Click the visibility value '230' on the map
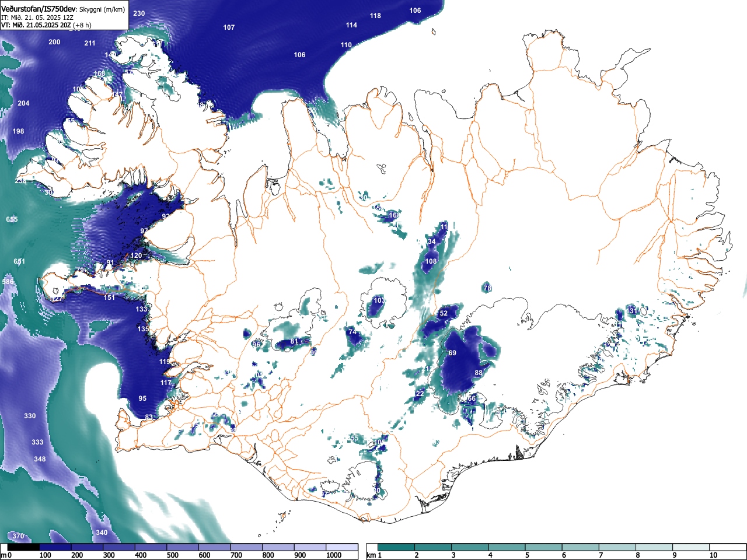 pos(139,13)
